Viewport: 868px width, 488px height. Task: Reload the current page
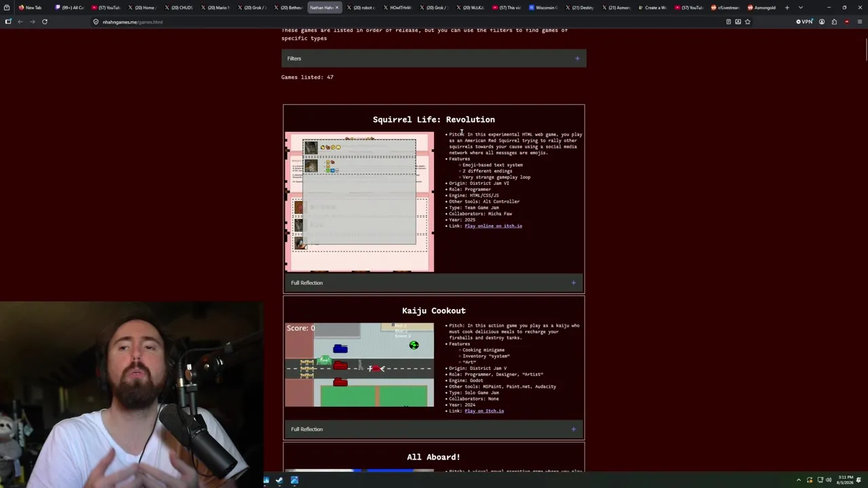point(45,22)
